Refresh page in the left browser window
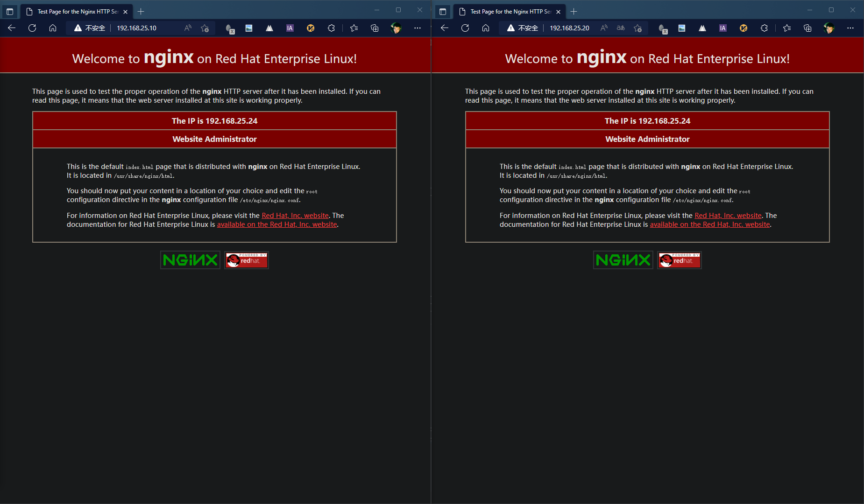Screen dimensions: 864x504 32,28
